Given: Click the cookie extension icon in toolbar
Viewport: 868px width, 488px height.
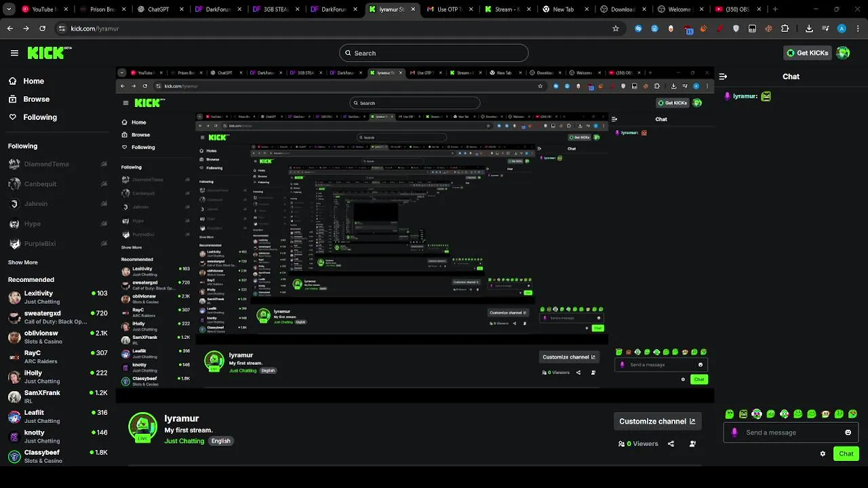Looking at the screenshot, I should pos(769,28).
